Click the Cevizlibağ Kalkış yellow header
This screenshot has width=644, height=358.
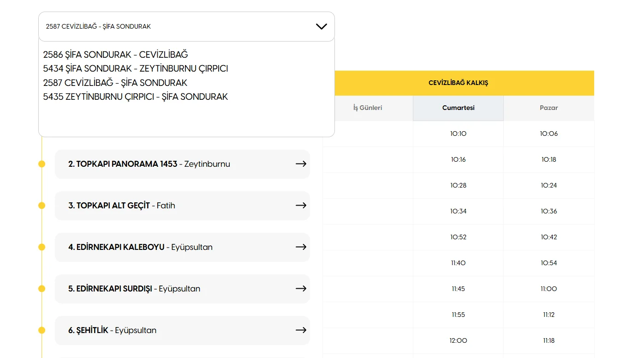point(458,83)
